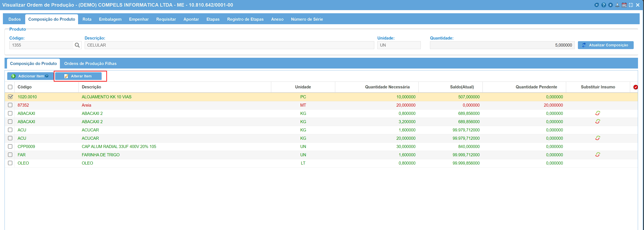Viewport: 644px width, 230px height.
Task: Click substitute insumo icon for FARINHA DE TRIGO
Action: coord(598,155)
